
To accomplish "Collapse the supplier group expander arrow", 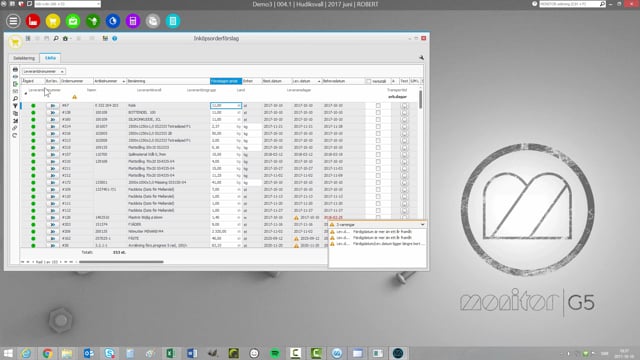I will [x=26, y=93].
